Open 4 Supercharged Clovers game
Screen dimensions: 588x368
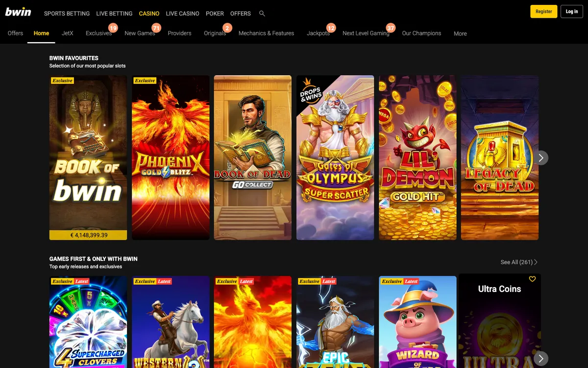tap(88, 322)
